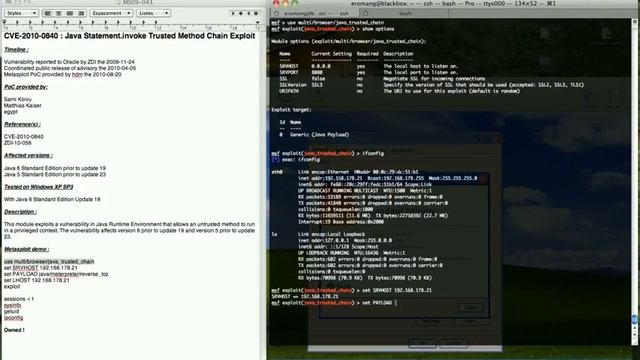Click the 'sysinfo' line in the document
Screen dimensions: 640x360
tap(12, 305)
